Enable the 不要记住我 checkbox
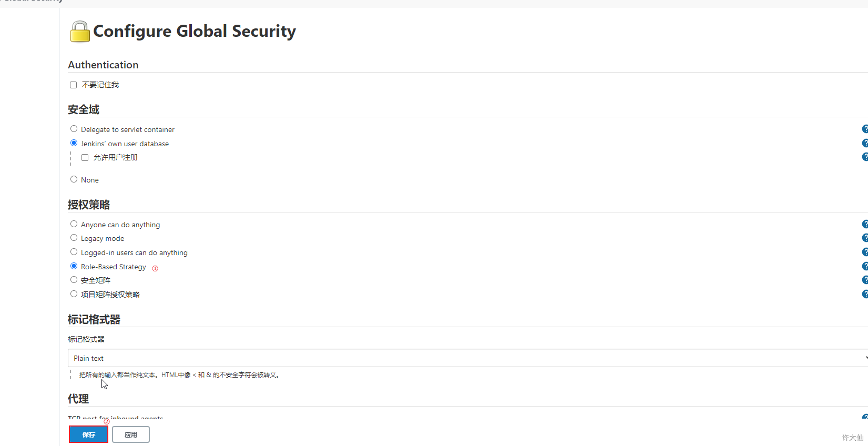Image resolution: width=868 pixels, height=446 pixels. click(x=73, y=85)
